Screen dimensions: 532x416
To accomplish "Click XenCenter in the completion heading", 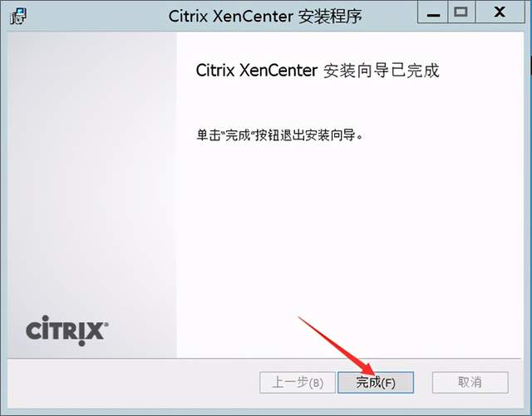I will pos(278,71).
